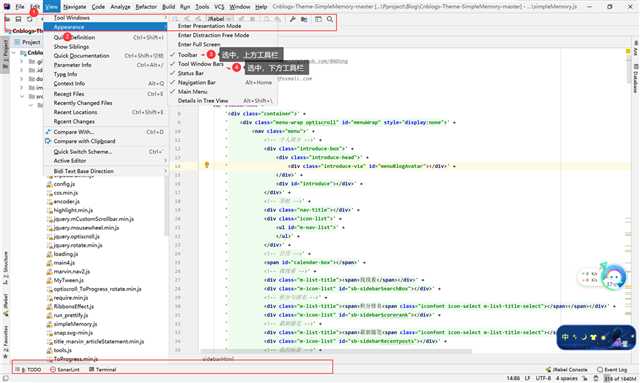Screen dimensions: 640x383
Task: Click the Compare With diff icon entry
Action: tap(105, 132)
